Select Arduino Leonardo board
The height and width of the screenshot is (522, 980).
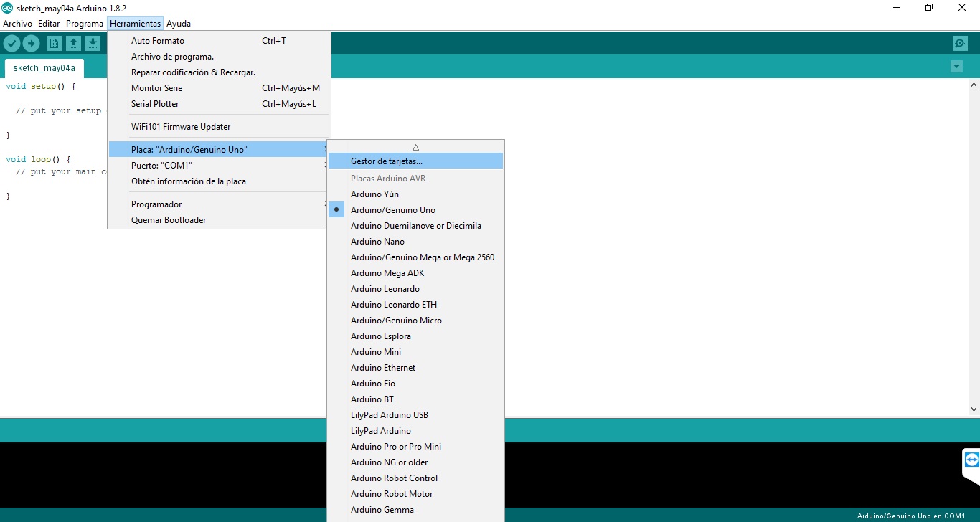(416, 289)
